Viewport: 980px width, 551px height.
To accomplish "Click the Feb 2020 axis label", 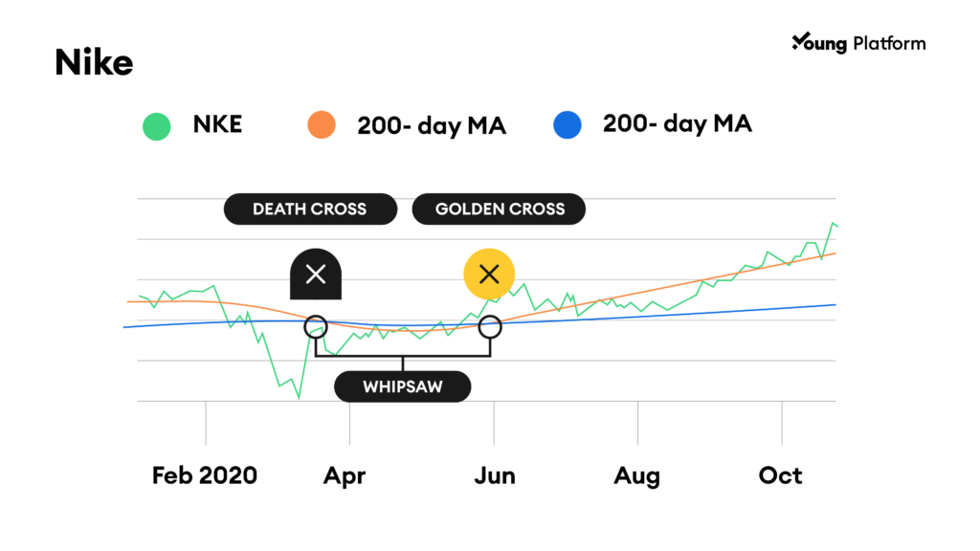I will tap(205, 475).
